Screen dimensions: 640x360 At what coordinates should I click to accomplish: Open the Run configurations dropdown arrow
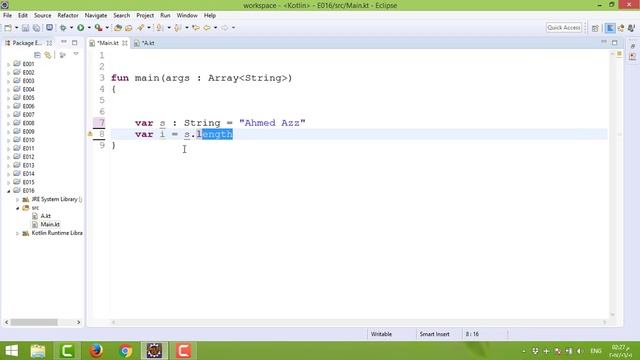89,28
